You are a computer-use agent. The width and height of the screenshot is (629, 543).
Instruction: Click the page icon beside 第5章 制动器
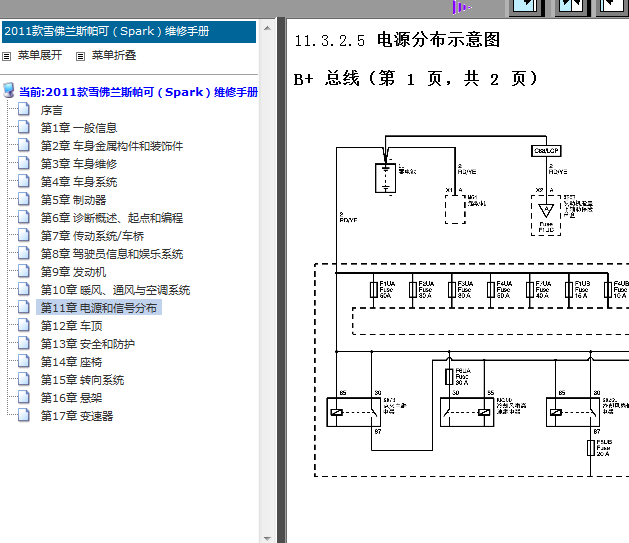point(24,199)
